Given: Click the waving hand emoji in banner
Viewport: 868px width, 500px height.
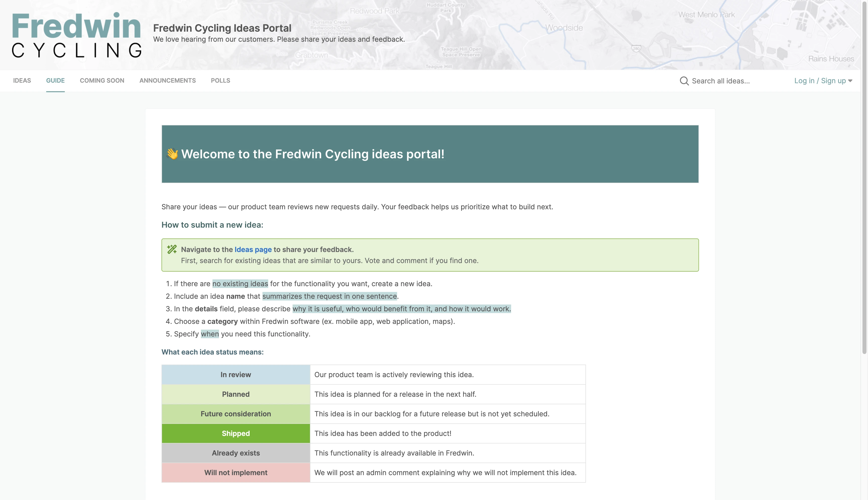Looking at the screenshot, I should pyautogui.click(x=172, y=154).
